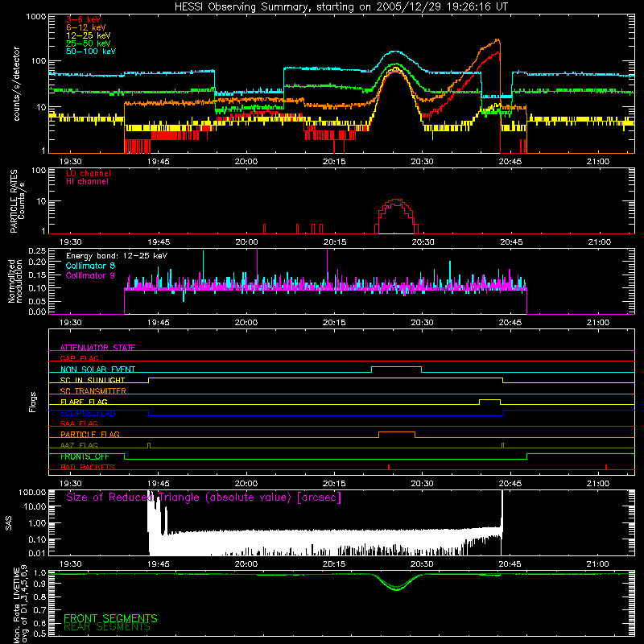Click the BAD PACKETS flag label
The image size is (644, 644).
point(88,467)
